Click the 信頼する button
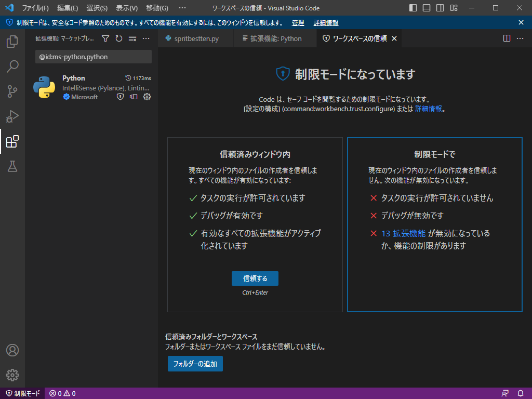Viewport: 532px width, 399px height. click(255, 278)
